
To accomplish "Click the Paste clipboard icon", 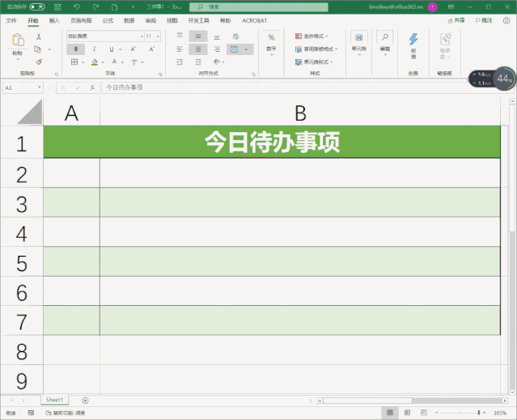I will [18, 40].
